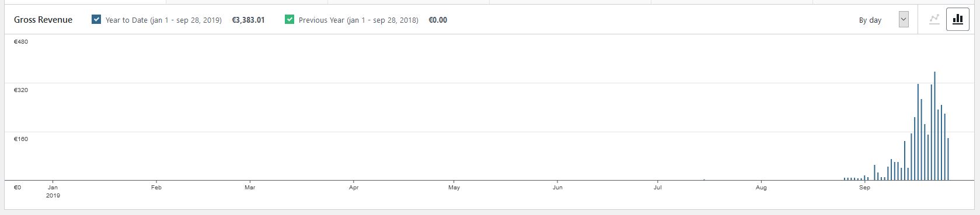Viewport: 980px width, 215px height.
Task: Click the €3,383.01 total value
Action: [x=248, y=20]
